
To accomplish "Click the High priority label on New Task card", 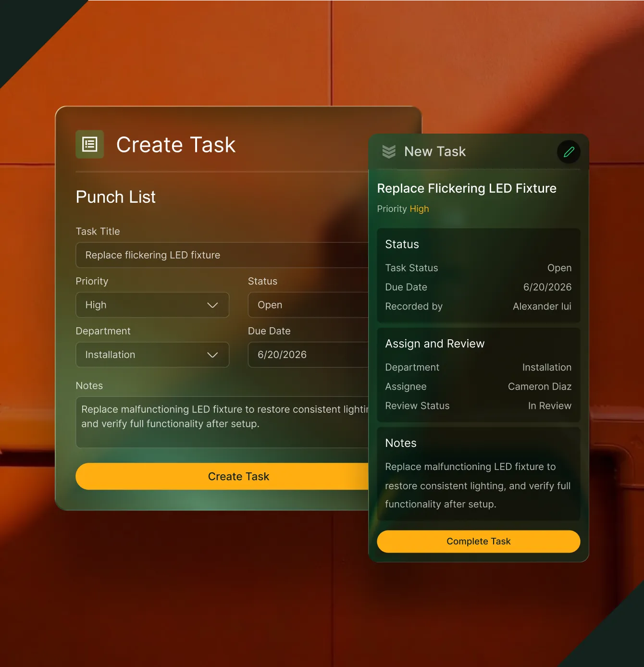I will [419, 209].
